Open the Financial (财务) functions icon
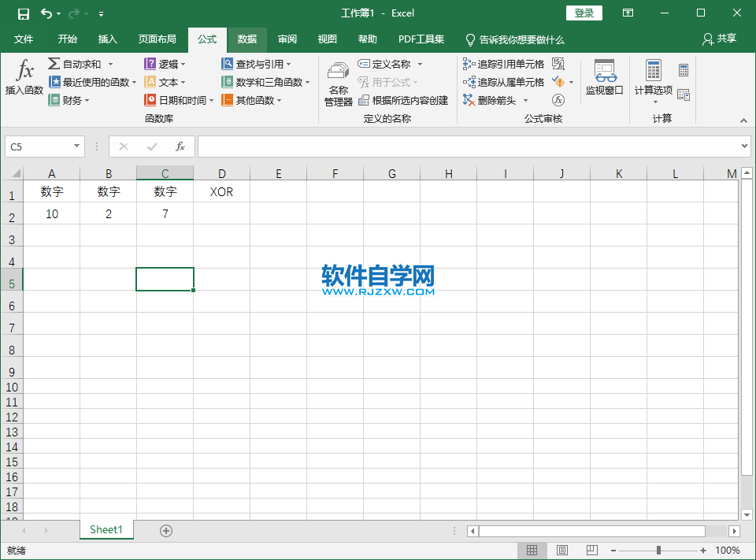Image resolution: width=756 pixels, height=560 pixels. coord(54,100)
